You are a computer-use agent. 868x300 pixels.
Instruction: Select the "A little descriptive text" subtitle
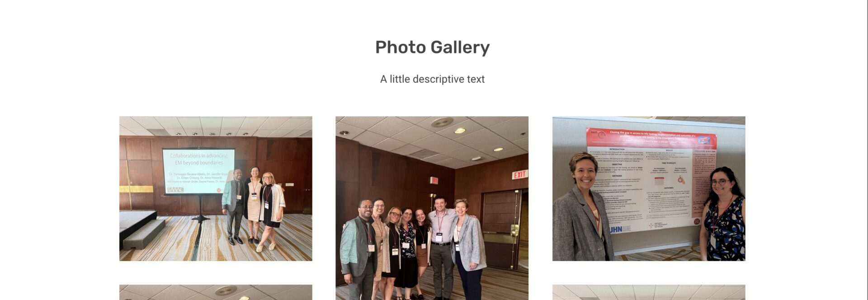[x=432, y=79]
